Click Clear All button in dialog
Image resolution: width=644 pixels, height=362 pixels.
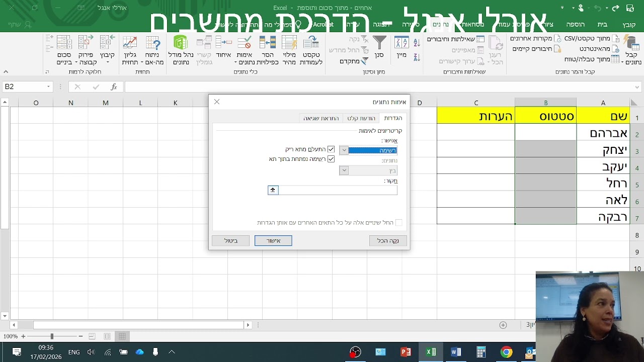tap(388, 241)
